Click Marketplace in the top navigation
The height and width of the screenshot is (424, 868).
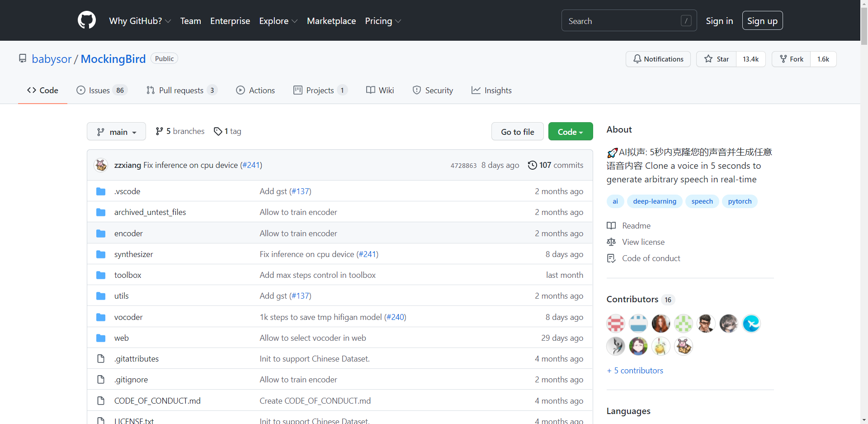[x=331, y=21]
